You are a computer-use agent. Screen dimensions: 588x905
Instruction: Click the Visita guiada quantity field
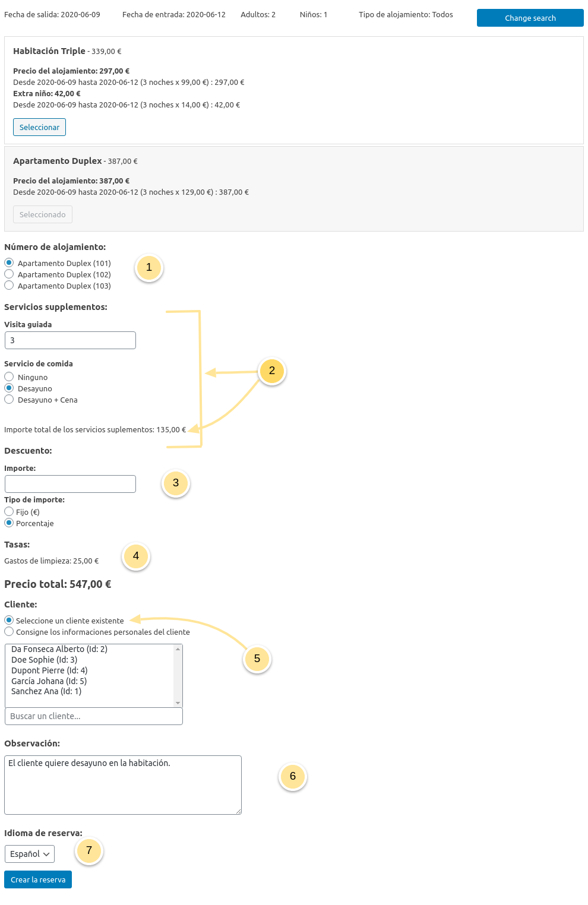(70, 340)
